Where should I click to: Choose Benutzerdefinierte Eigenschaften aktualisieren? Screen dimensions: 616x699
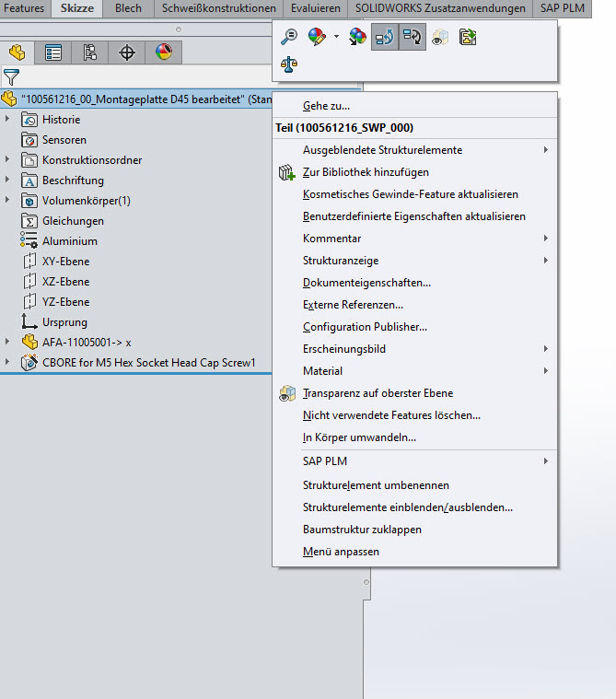point(414,216)
